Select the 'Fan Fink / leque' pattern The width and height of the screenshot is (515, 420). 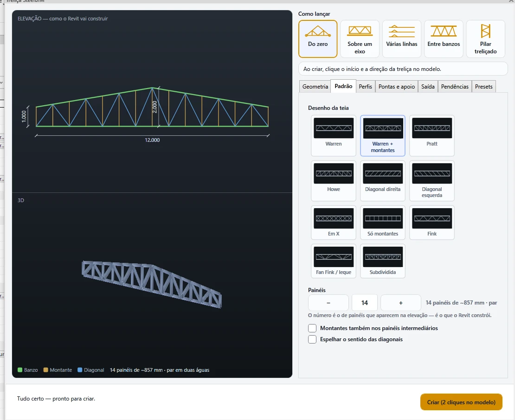coord(334,261)
